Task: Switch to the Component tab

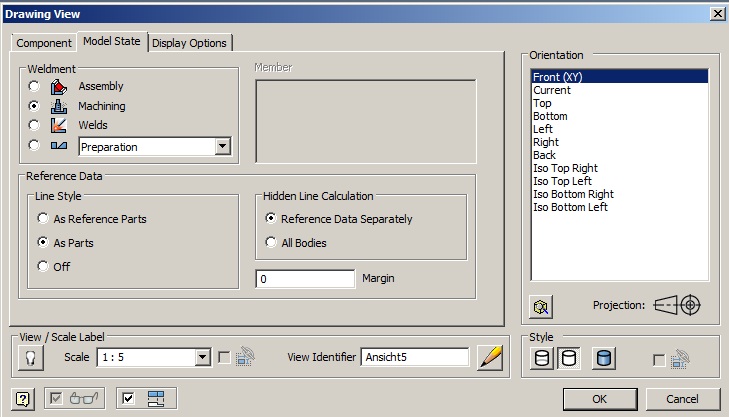Action: (45, 43)
